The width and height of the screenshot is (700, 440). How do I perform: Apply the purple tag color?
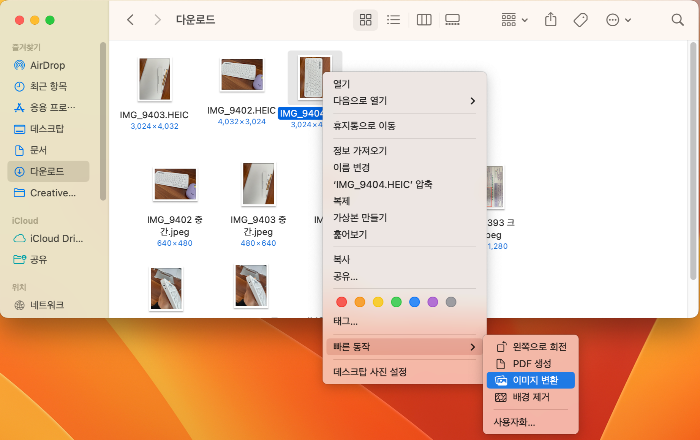point(433,302)
